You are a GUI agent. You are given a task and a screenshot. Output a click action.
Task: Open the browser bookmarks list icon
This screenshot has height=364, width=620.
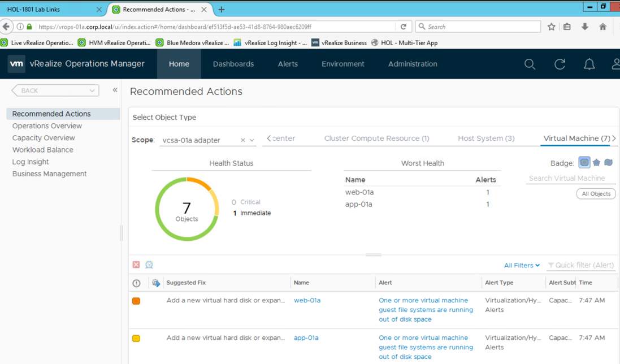point(567,27)
